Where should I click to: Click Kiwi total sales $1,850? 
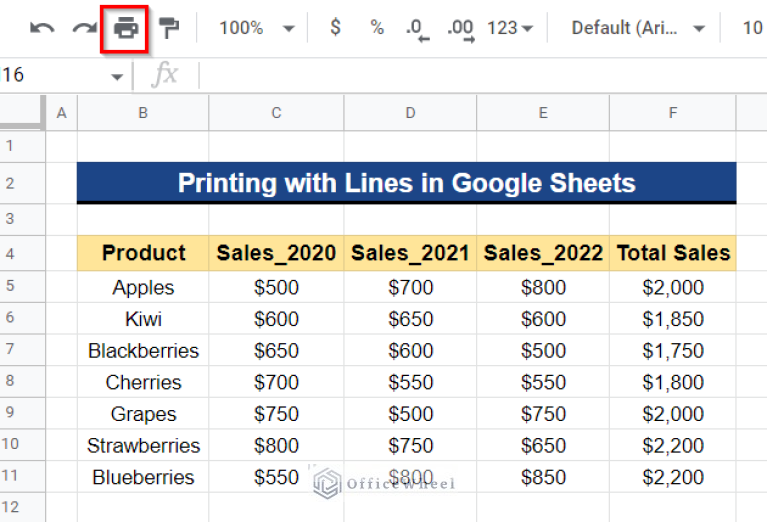[x=673, y=319]
